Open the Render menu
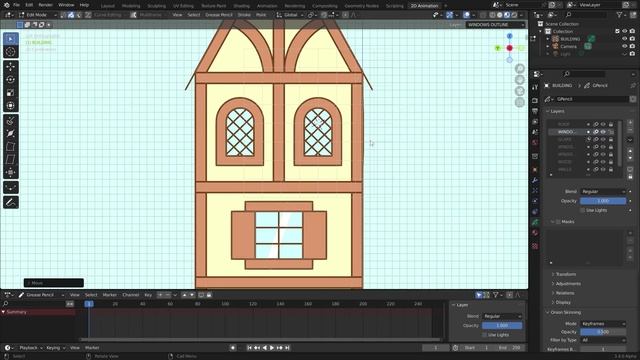The image size is (640, 360). coord(45,5)
